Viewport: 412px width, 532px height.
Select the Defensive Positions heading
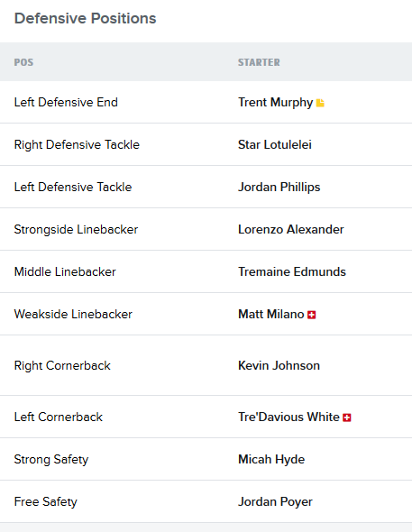(85, 18)
